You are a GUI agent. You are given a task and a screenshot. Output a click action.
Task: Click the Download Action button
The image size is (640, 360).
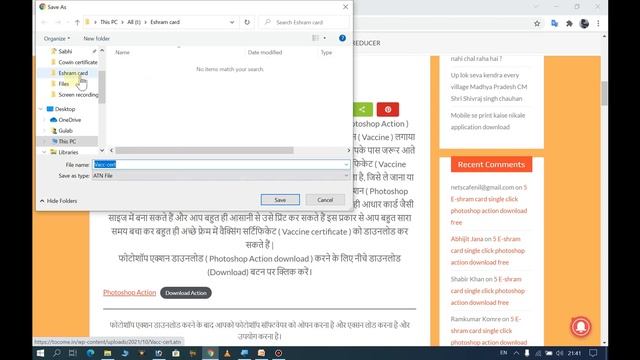186,293
